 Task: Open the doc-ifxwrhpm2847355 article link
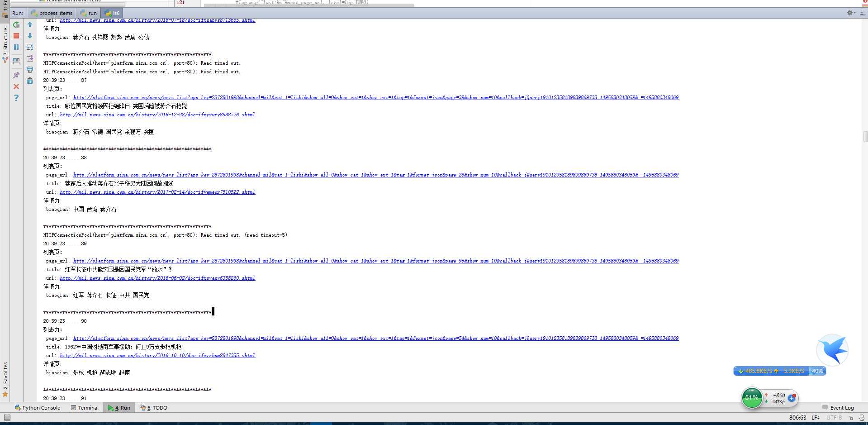(157, 355)
